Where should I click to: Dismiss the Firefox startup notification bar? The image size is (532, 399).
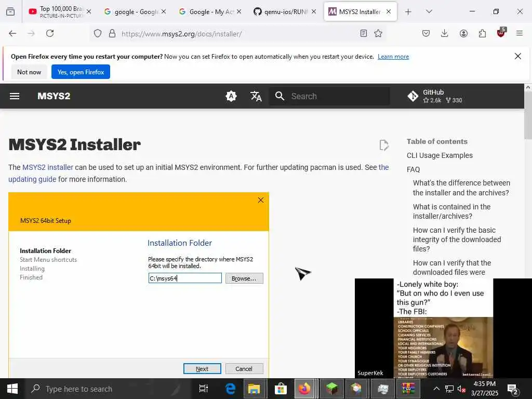(x=518, y=56)
